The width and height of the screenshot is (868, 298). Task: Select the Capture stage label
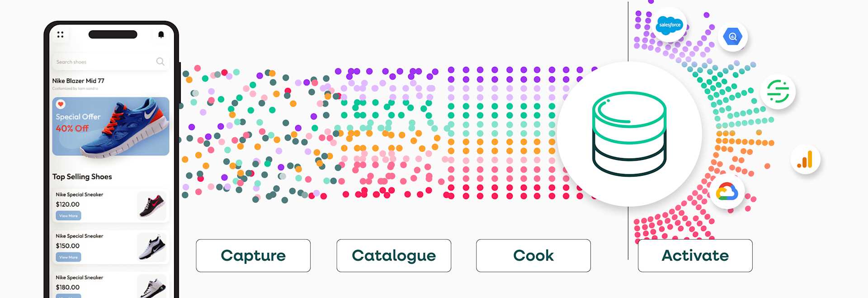[253, 256]
